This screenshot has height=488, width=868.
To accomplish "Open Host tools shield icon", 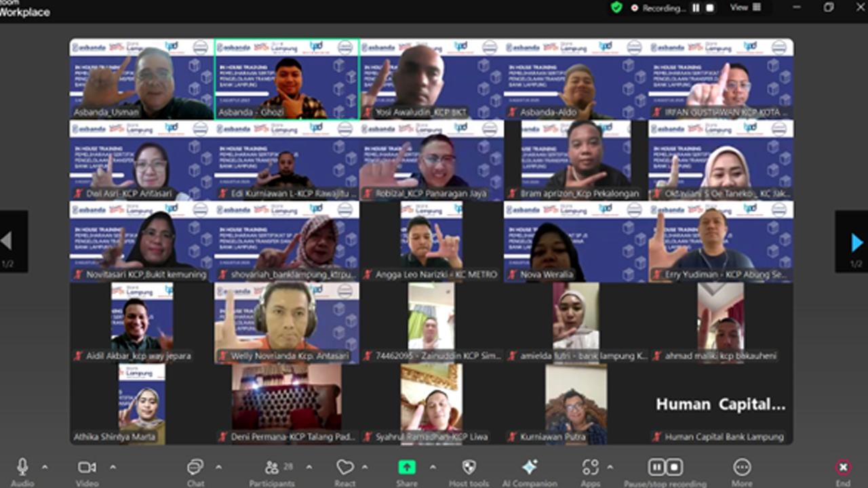I will [x=469, y=467].
